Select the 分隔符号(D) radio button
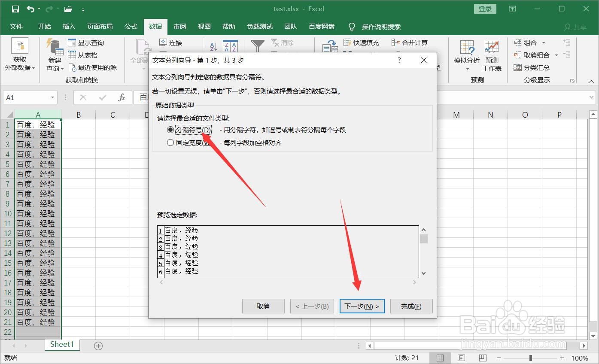This screenshot has height=364, width=599. coord(170,130)
